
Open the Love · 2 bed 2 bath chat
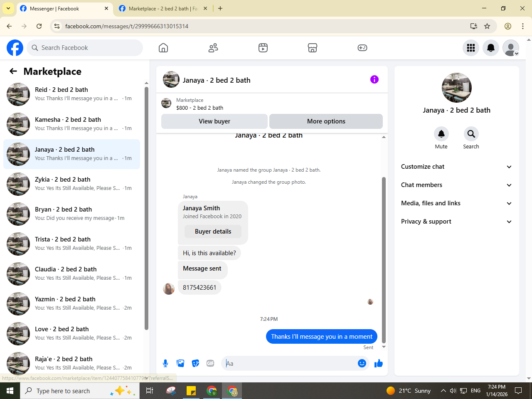[x=71, y=334]
